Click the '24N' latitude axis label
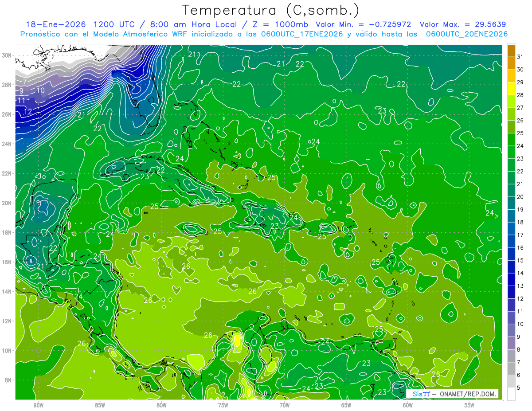 7,144
